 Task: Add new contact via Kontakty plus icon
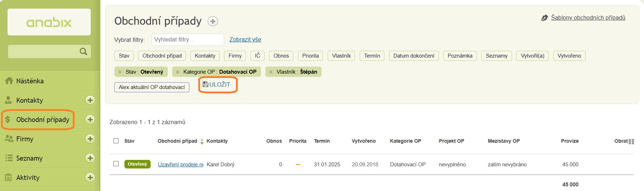(x=90, y=100)
